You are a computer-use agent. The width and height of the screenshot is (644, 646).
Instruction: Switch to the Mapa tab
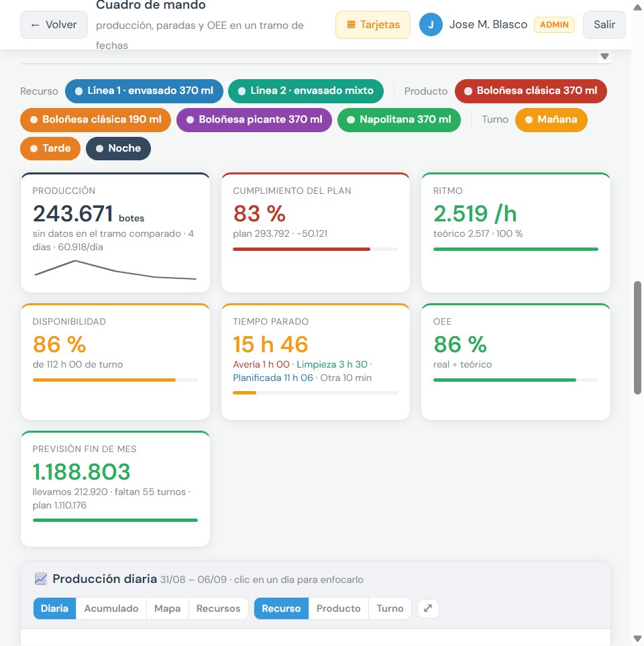[167, 608]
